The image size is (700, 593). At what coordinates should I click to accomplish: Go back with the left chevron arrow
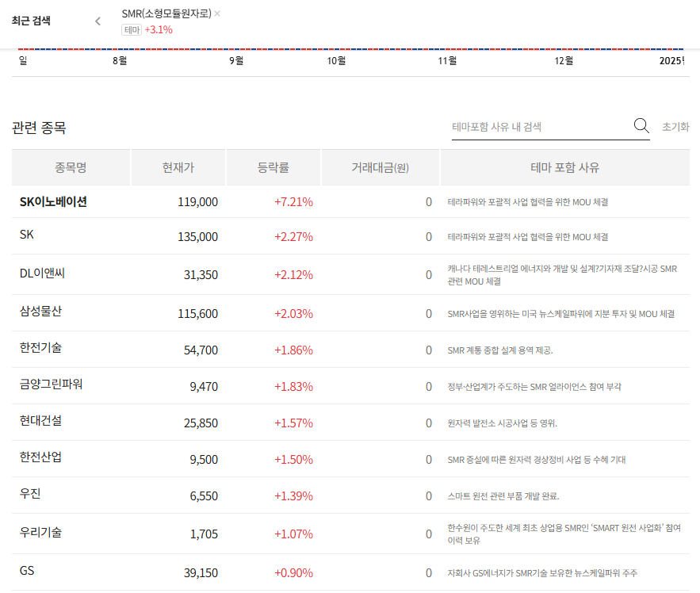tap(98, 21)
